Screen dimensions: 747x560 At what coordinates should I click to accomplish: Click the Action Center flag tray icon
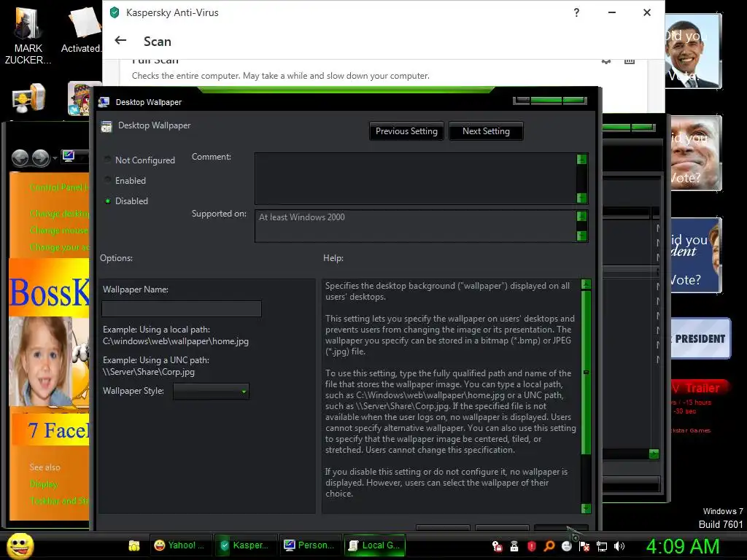click(x=584, y=547)
